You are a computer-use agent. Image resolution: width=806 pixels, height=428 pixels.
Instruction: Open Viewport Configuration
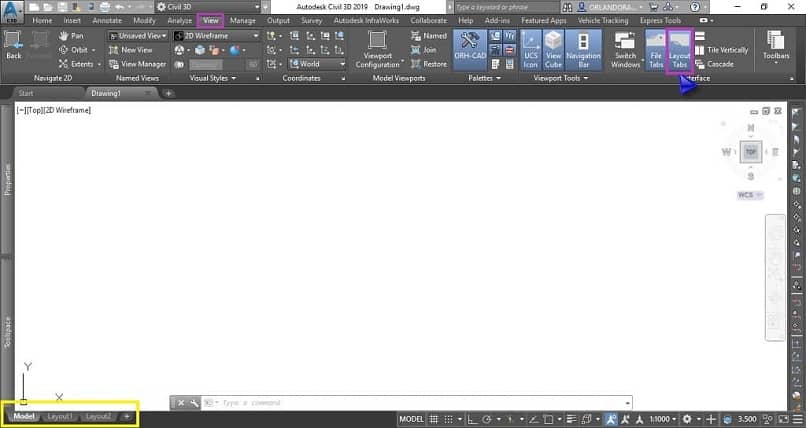click(378, 50)
